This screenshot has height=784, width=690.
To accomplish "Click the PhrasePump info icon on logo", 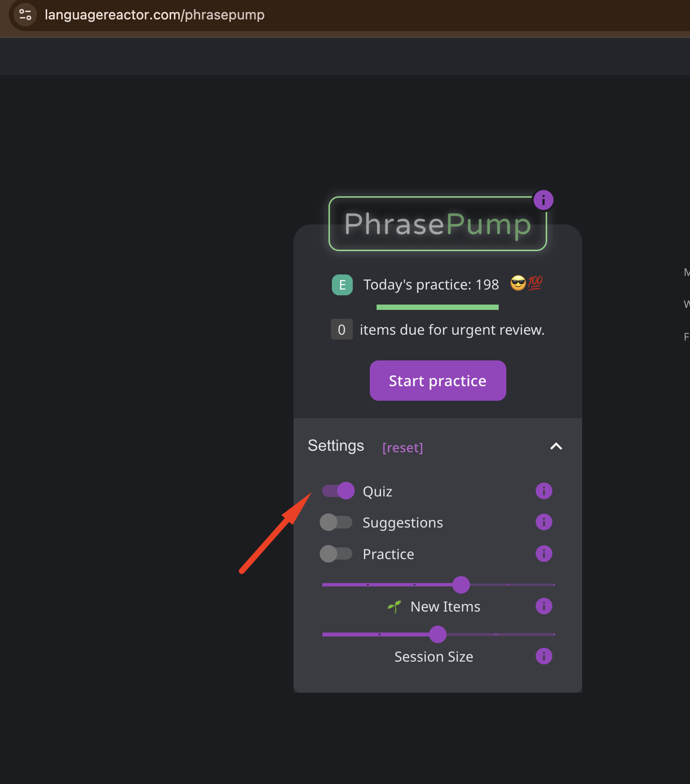I will [543, 200].
